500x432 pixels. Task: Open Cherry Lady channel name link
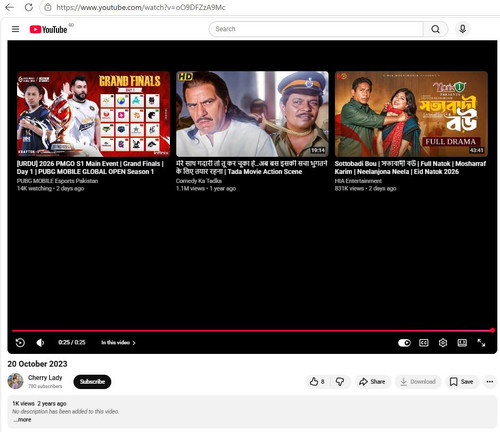[x=45, y=378]
